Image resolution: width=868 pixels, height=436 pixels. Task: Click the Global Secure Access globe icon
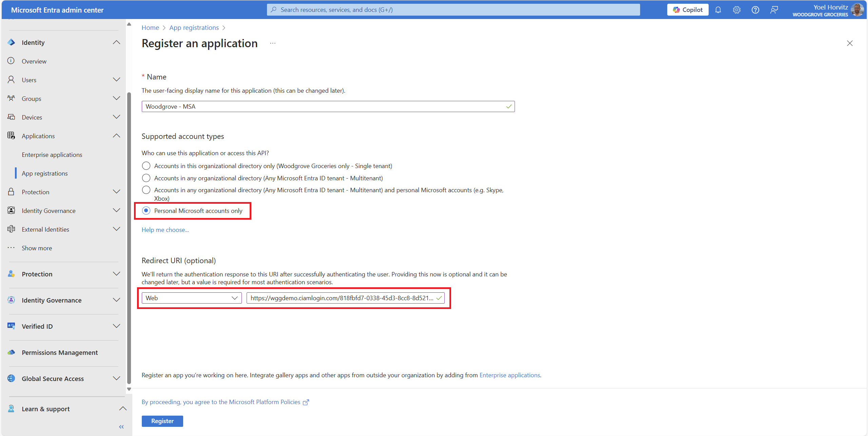pyautogui.click(x=11, y=378)
